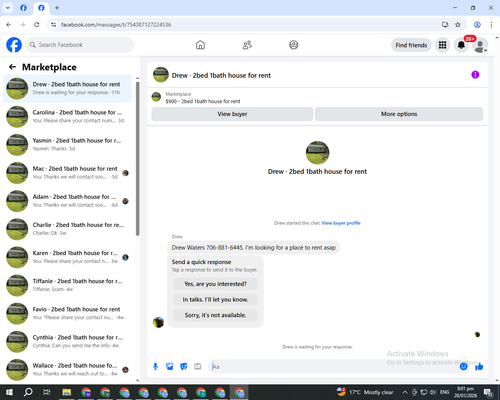Open Favio conversation
Viewport: 500px width, 400px height.
[x=68, y=313]
